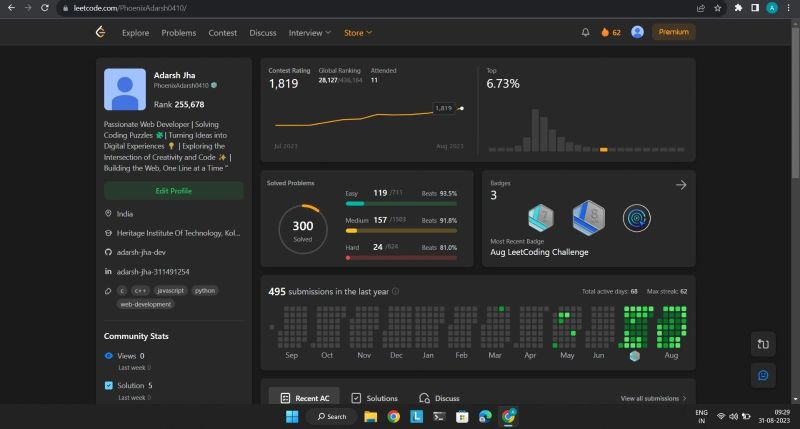Reload the page in Chrome
Screen dimensions: 800x429
pyautogui.click(x=45, y=8)
